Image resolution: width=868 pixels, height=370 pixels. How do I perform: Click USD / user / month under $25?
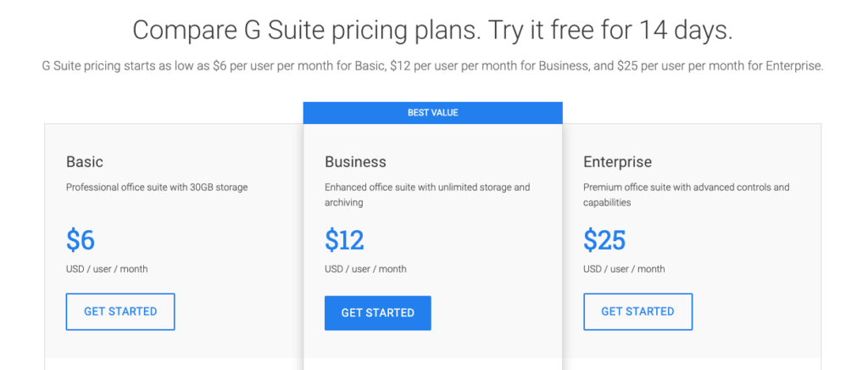click(624, 269)
